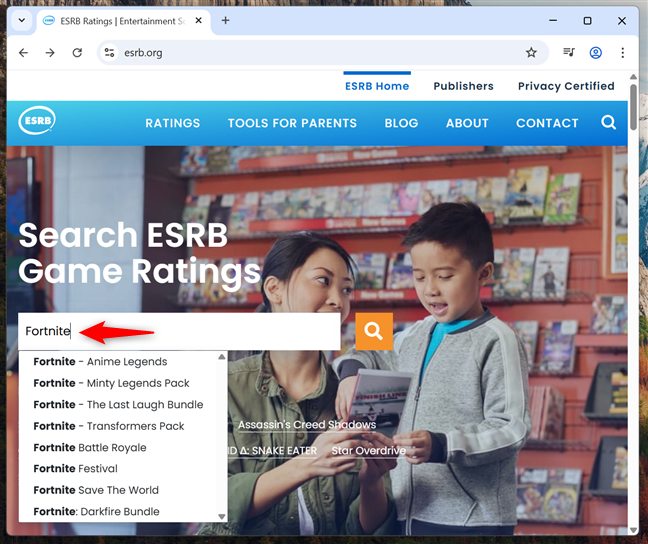Go back to previous page
This screenshot has width=648, height=544.
click(x=24, y=52)
